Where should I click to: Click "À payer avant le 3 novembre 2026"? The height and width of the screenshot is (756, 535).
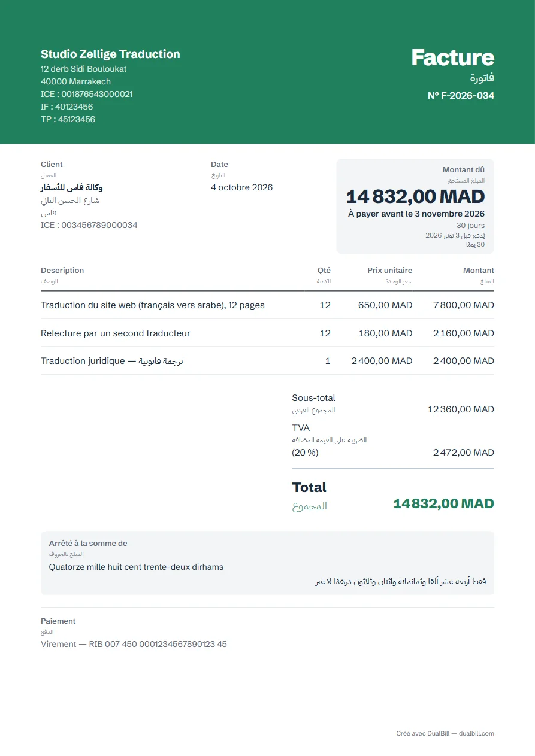pos(416,214)
